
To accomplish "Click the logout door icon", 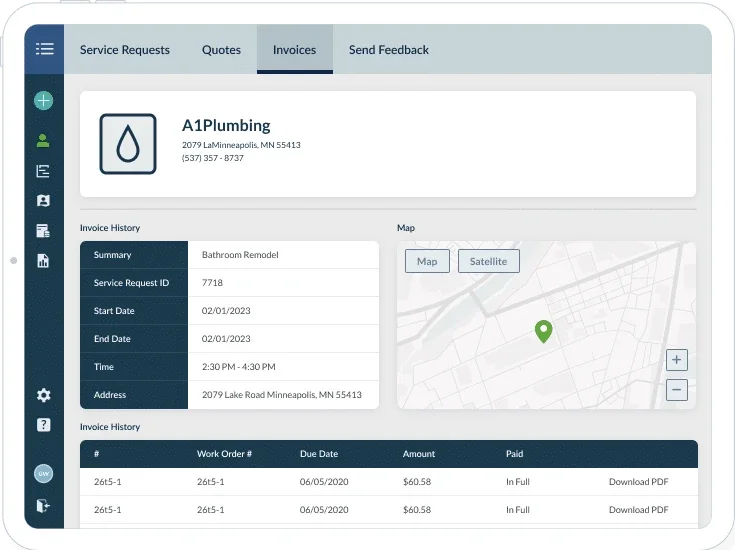I will tap(43, 505).
